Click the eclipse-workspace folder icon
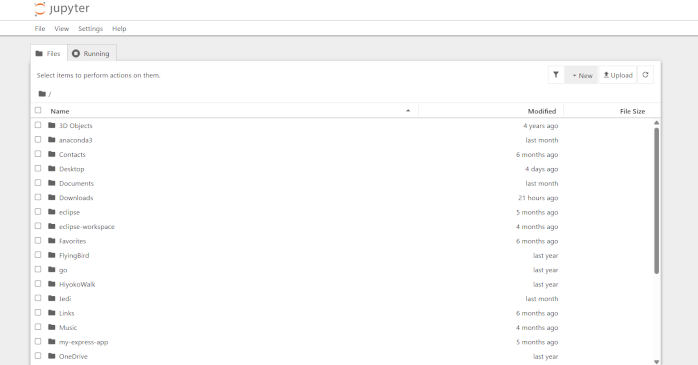Screen dimensions: 698x365 [52, 226]
